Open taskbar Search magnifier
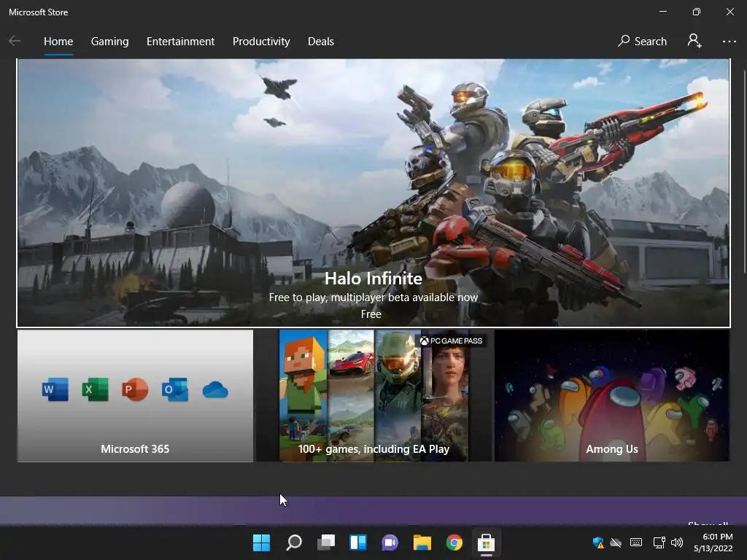The height and width of the screenshot is (560, 747). click(x=293, y=542)
